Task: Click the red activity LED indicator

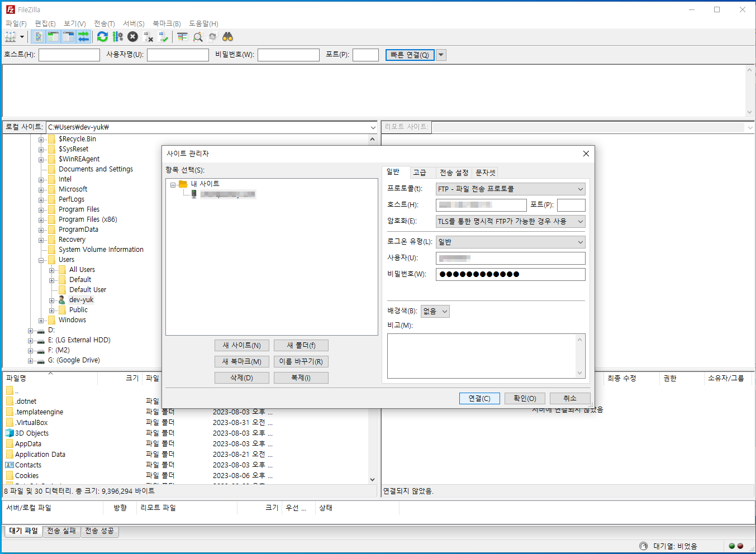Action: [740, 546]
